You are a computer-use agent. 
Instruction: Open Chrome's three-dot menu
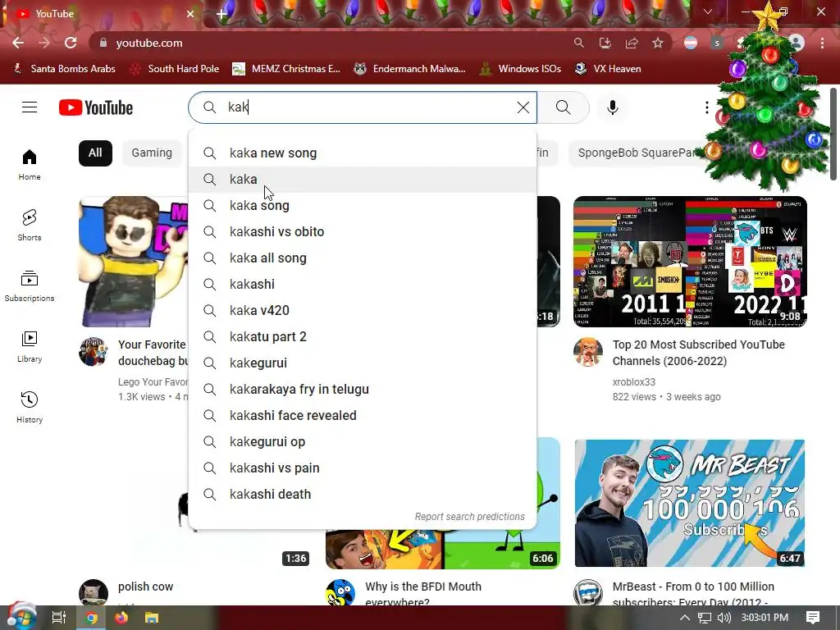click(822, 43)
